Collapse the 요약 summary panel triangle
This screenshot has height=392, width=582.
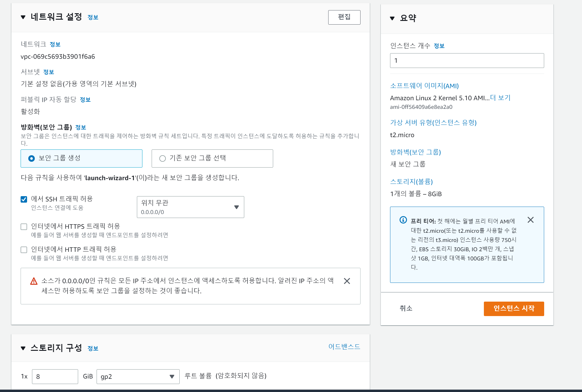point(392,18)
